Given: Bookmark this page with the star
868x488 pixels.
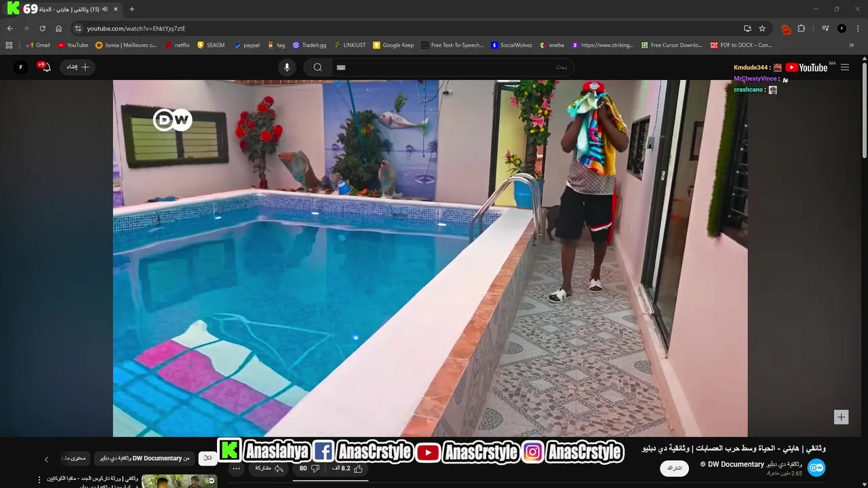Looking at the screenshot, I should pos(762,28).
